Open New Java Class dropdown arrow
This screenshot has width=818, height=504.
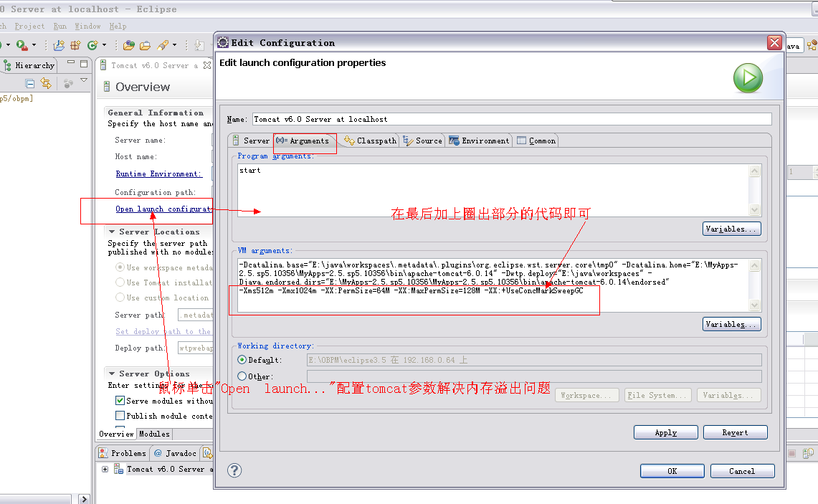[105, 45]
